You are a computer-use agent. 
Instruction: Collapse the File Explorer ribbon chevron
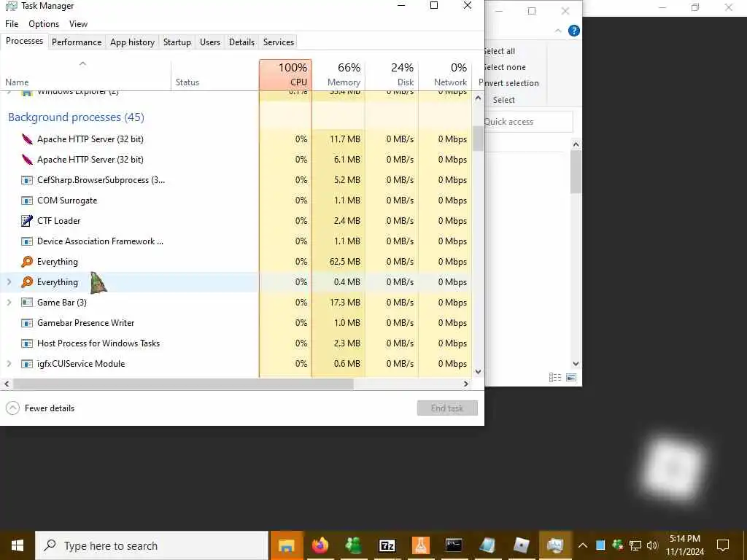(558, 31)
